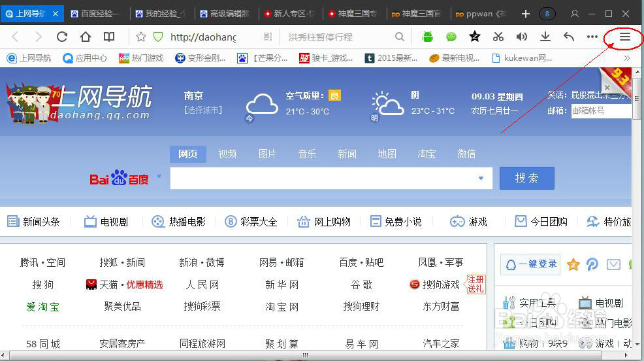Close the 上网导航 tab
644x361 pixels.
tap(56, 14)
